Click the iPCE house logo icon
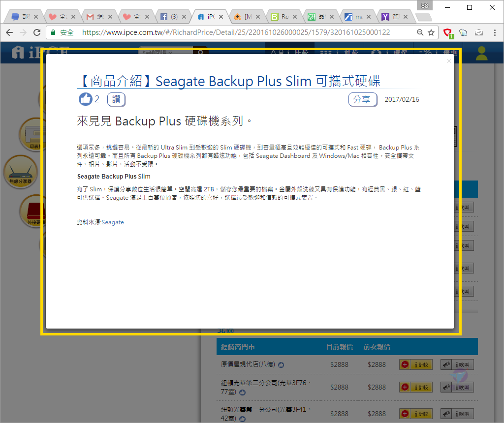 (x=18, y=52)
